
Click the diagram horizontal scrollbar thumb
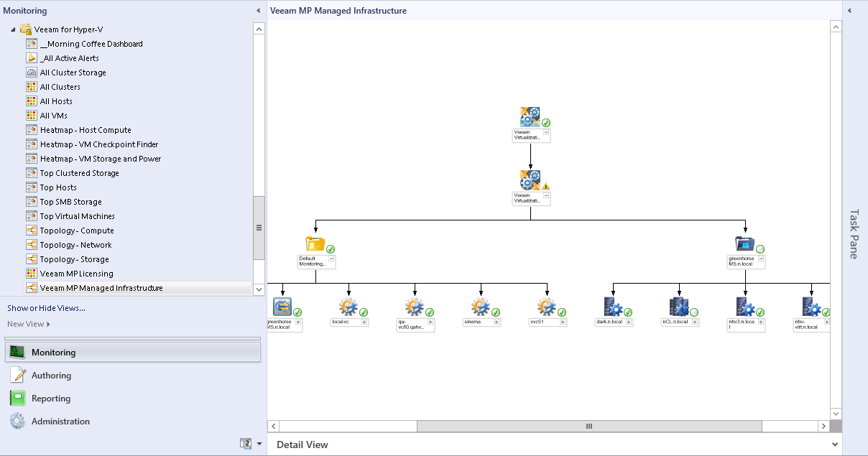[589, 426]
